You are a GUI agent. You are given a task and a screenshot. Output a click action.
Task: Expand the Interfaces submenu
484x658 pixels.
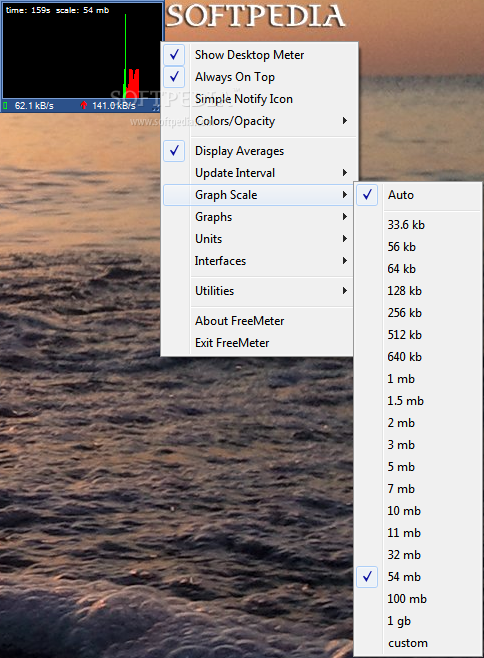pos(258,261)
